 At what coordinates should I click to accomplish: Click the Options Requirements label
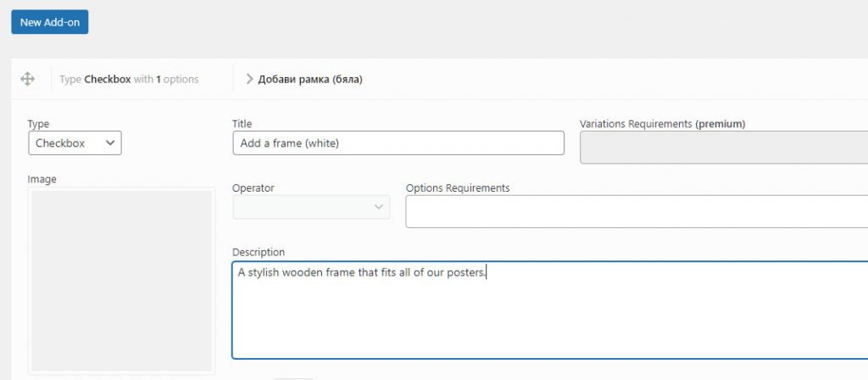pyautogui.click(x=458, y=188)
